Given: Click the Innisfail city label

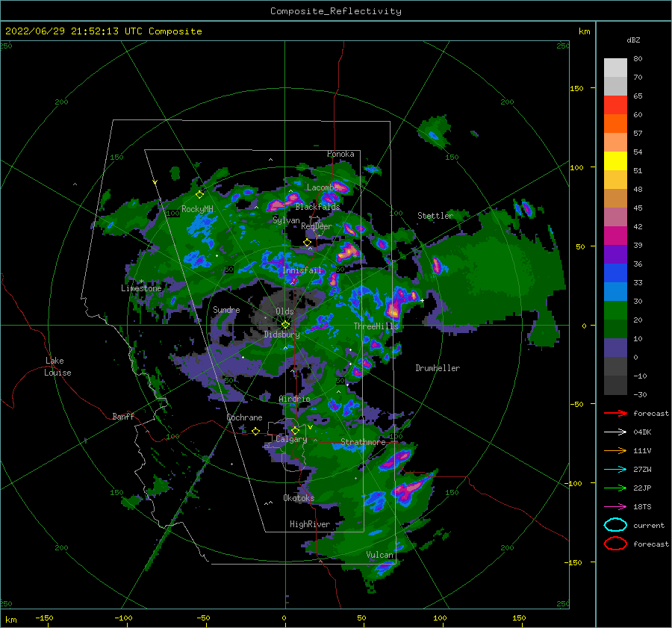Looking at the screenshot, I should [302, 270].
